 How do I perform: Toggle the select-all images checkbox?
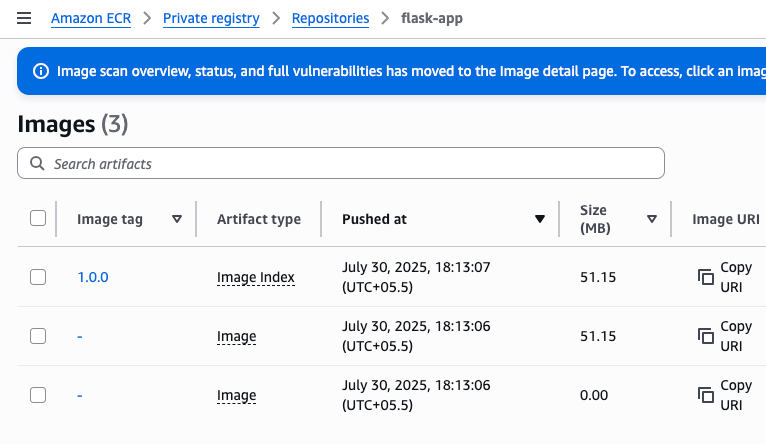tap(38, 218)
